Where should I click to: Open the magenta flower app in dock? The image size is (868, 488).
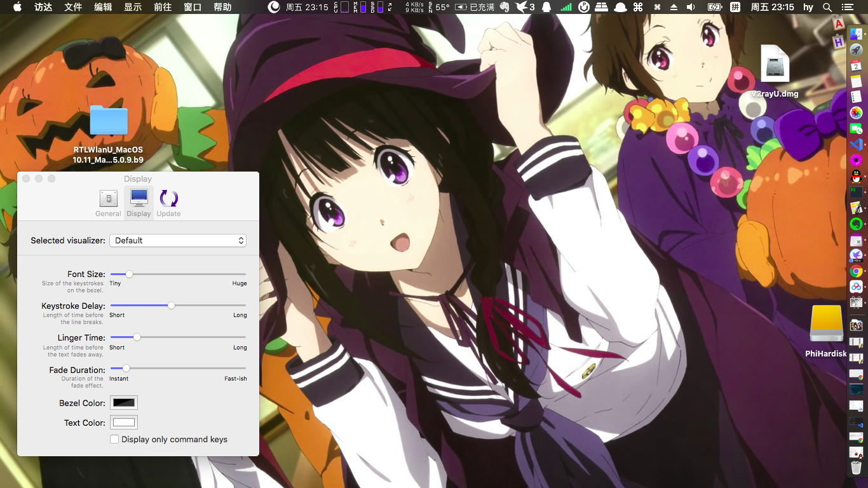point(856,160)
